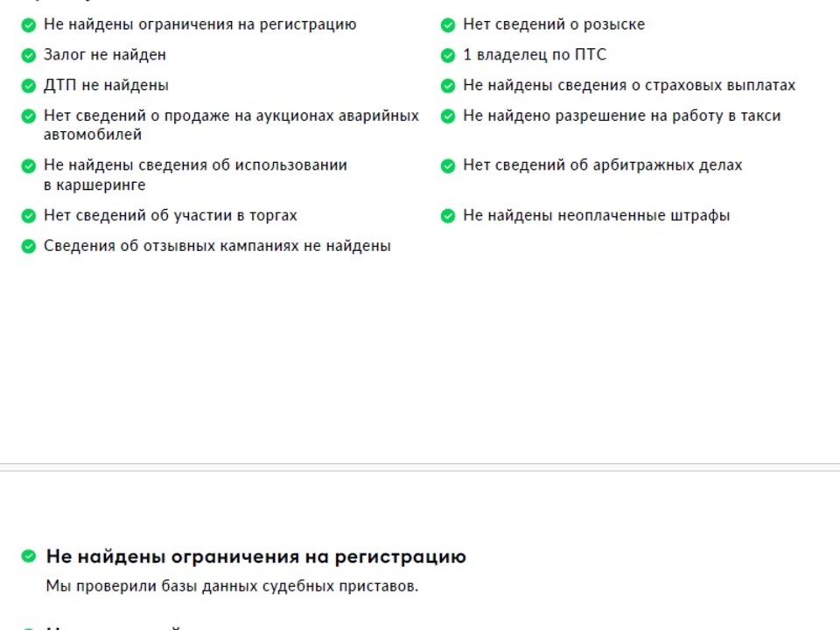This screenshot has height=630, width=840.
Task: Click the "Нет сведений о розыске" text
Action: click(554, 24)
